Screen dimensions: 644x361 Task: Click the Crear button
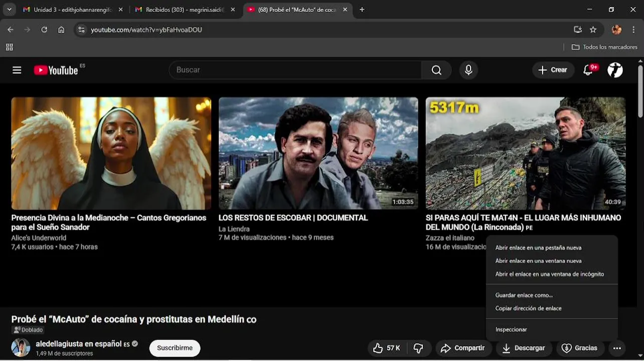[553, 70]
